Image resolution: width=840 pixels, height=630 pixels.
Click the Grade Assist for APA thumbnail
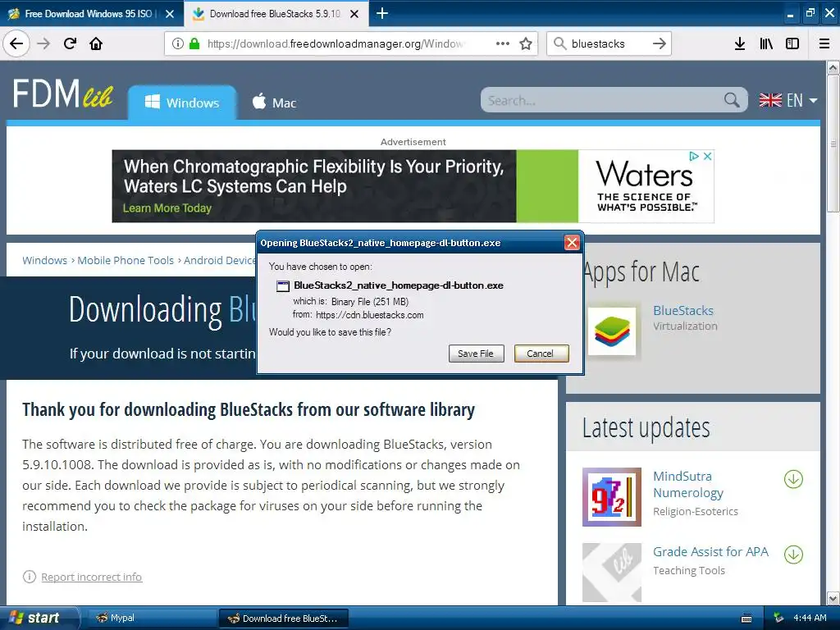(x=612, y=572)
